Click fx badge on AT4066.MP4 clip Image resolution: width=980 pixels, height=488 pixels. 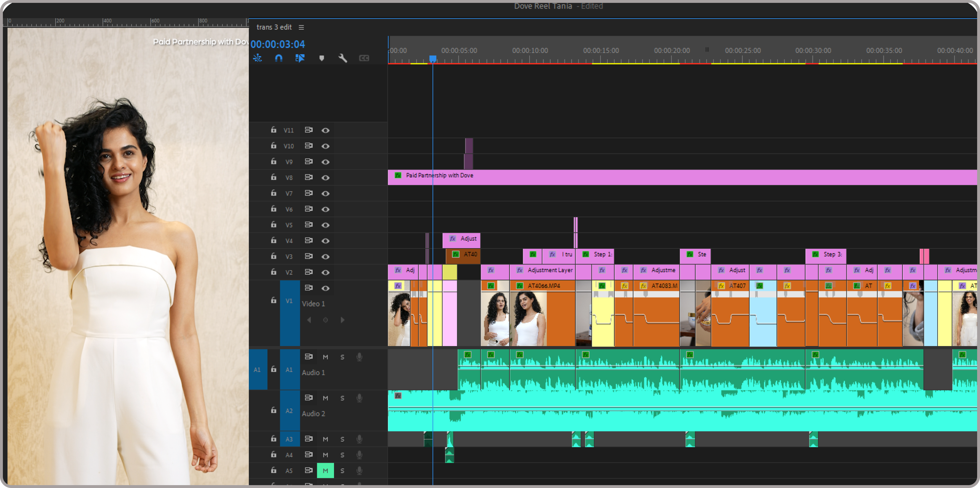520,286
